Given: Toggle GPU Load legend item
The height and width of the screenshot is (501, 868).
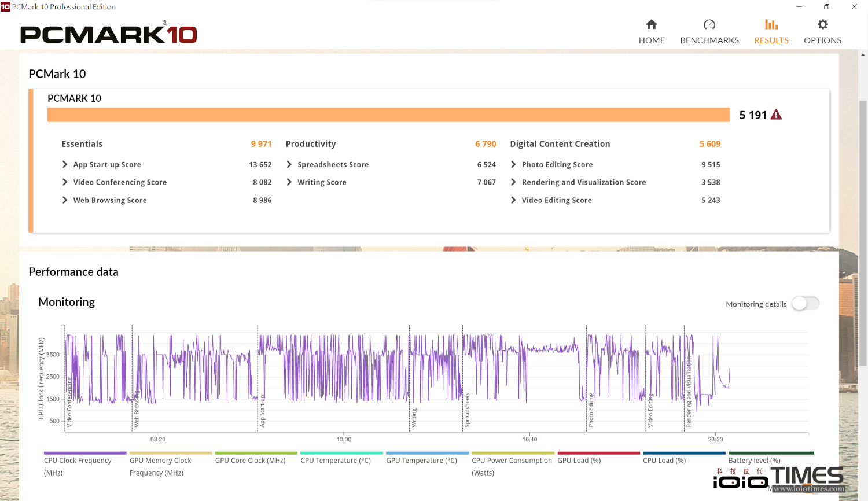Looking at the screenshot, I should click(598, 459).
